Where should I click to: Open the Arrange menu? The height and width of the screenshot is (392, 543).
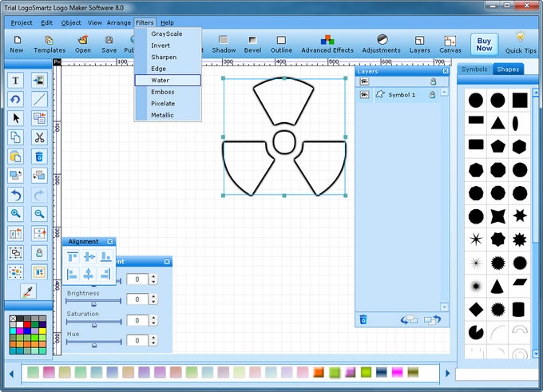point(119,23)
